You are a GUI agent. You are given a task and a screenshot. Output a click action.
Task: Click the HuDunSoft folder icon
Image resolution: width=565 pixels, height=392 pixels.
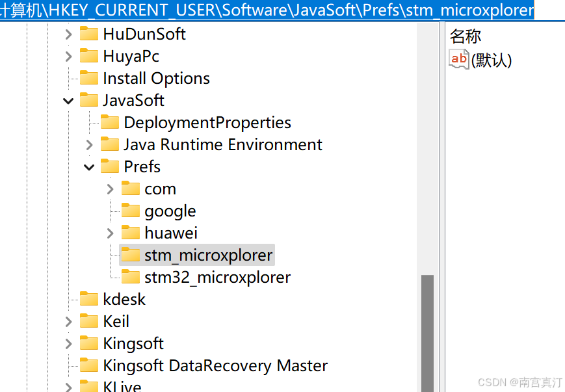88,34
